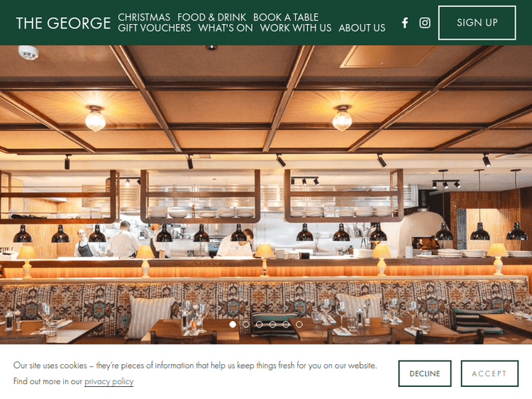Select the third carousel slide dot
Viewport: 532px width, 399px height.
(x=259, y=325)
